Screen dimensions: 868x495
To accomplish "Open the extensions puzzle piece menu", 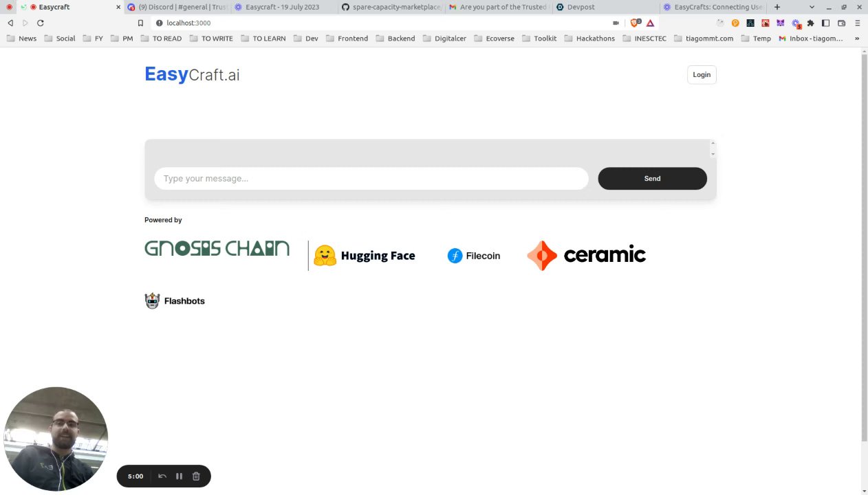I will point(810,23).
